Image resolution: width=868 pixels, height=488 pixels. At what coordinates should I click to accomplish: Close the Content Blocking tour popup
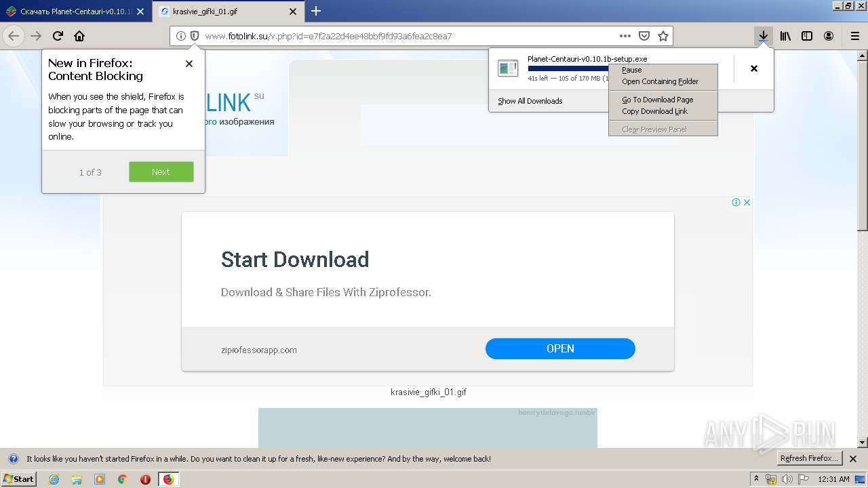click(x=189, y=64)
